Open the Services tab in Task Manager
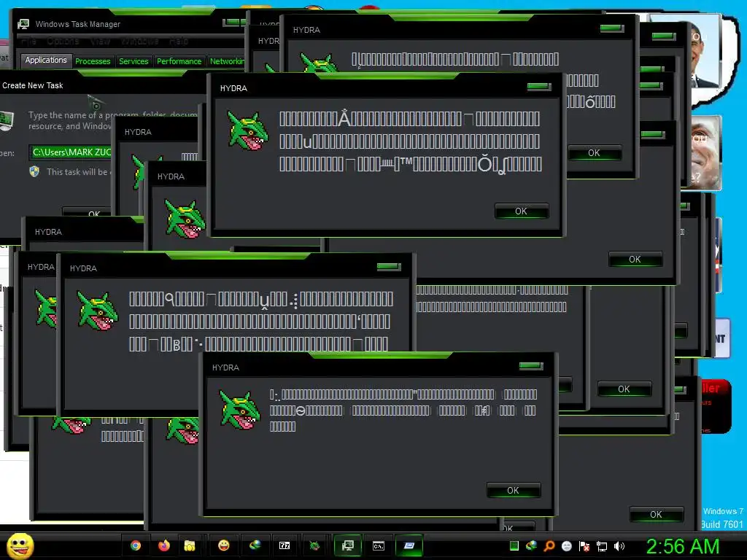 pos(133,61)
